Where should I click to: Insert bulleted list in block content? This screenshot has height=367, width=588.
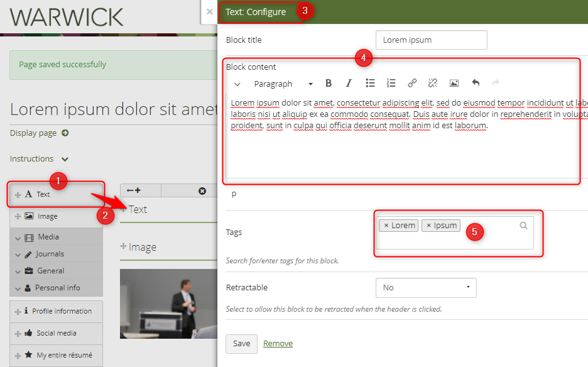pos(370,84)
